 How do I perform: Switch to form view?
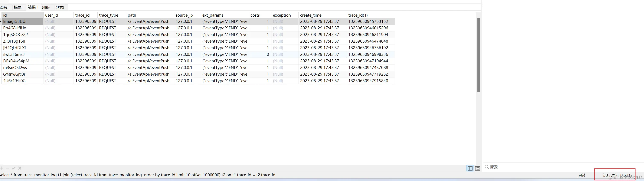click(477, 168)
